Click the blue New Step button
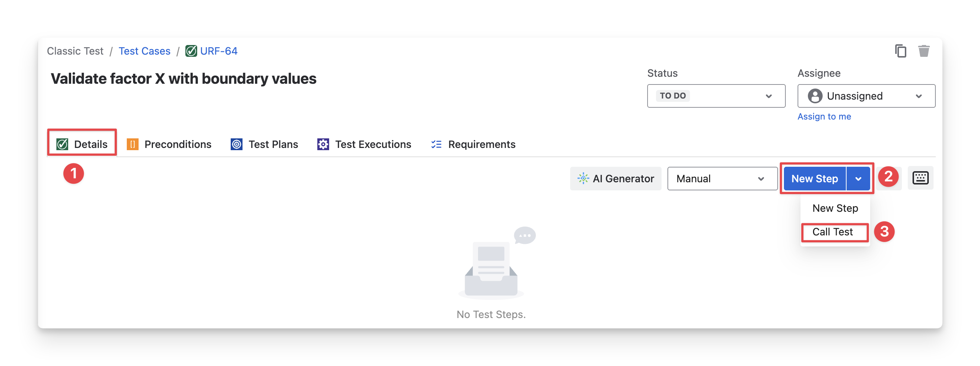The height and width of the screenshot is (366, 980). [815, 179]
